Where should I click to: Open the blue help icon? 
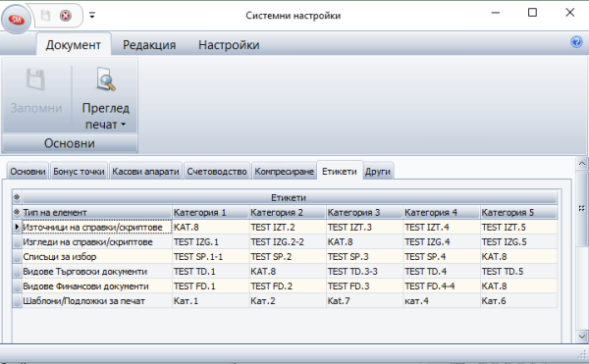click(576, 42)
